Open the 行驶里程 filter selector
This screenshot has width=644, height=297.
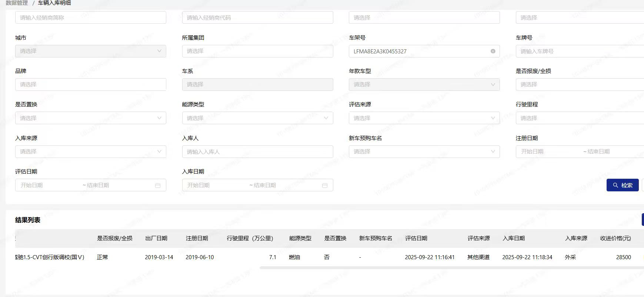[580, 118]
